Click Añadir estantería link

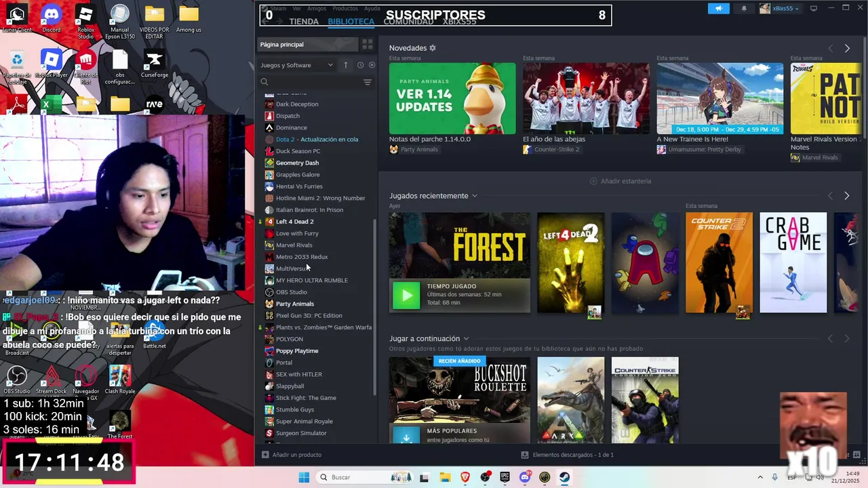pos(620,181)
